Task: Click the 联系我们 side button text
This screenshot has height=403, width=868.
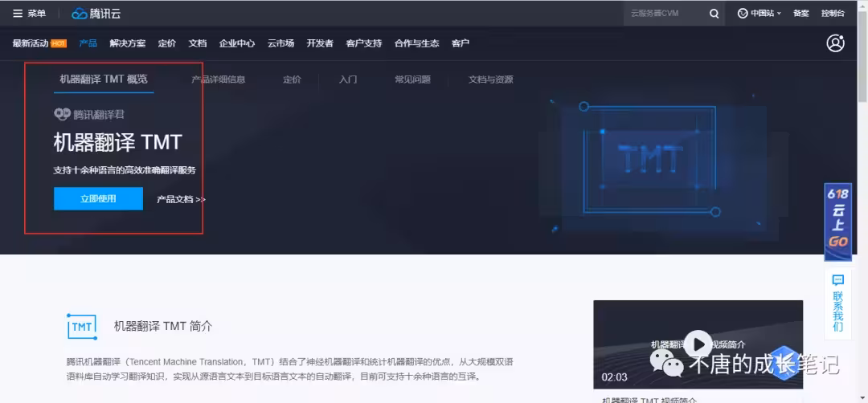Action: [838, 311]
